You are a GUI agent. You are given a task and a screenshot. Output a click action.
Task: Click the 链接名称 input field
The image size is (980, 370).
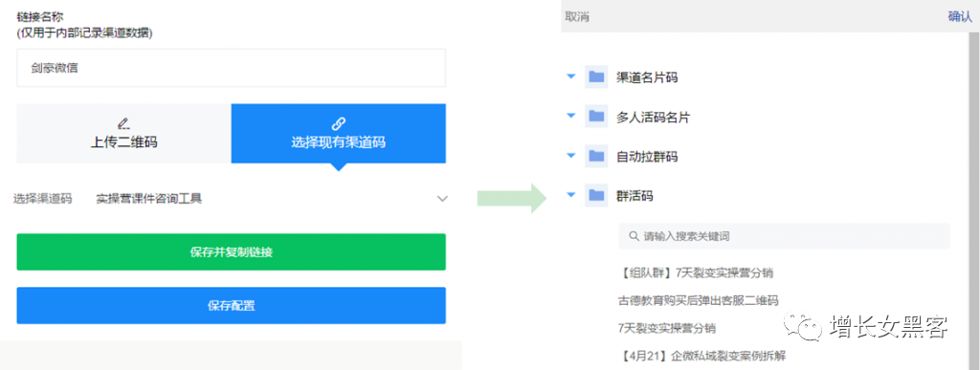pos(232,68)
